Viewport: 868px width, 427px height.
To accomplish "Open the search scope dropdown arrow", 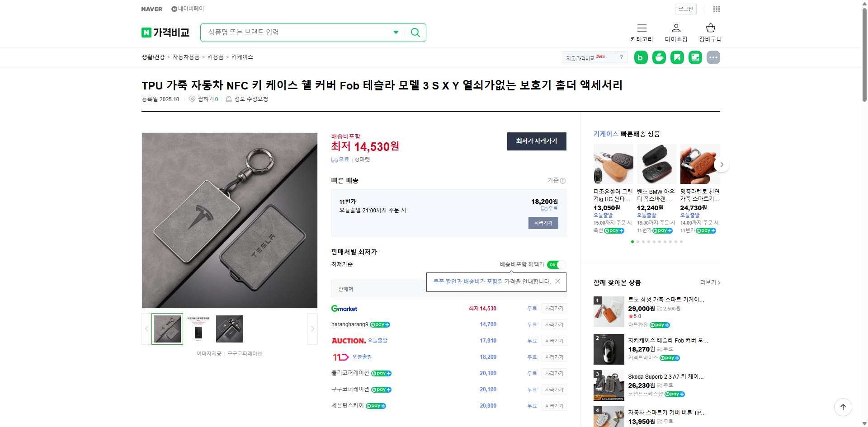I will point(396,32).
